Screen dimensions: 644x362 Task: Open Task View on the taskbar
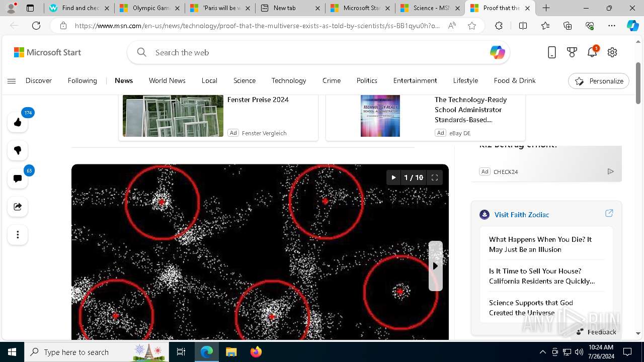182,352
